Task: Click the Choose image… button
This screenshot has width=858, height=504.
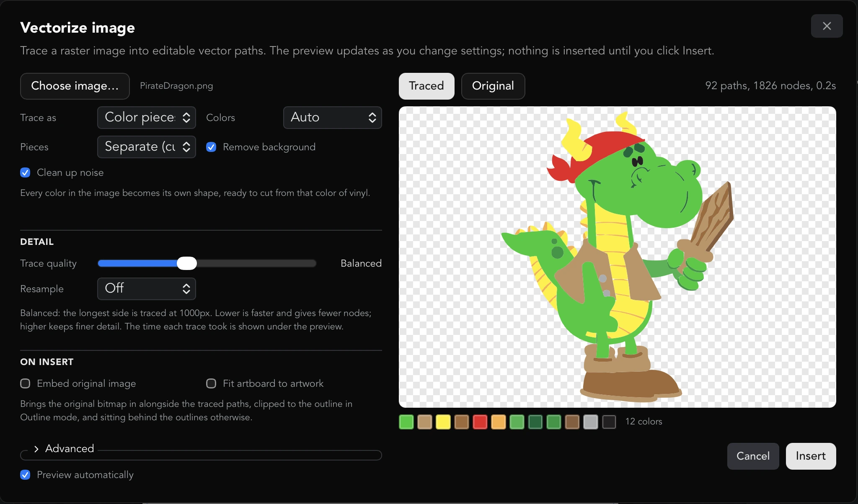Action: point(75,86)
